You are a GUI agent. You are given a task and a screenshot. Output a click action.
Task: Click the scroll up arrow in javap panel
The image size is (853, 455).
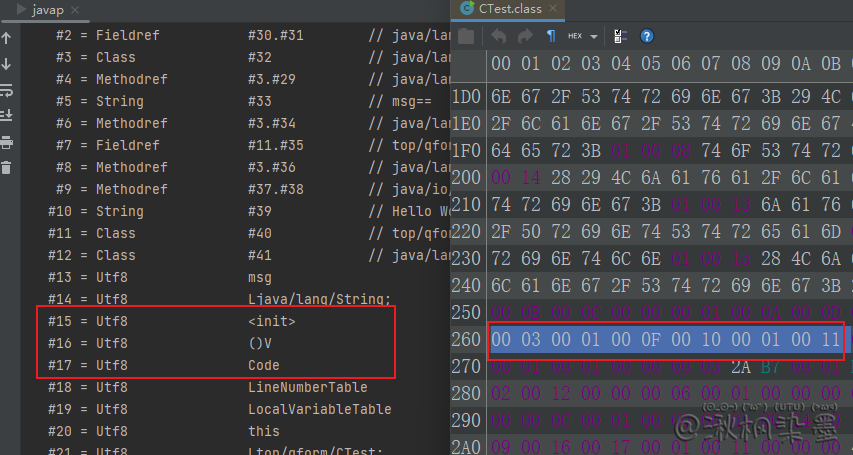pyautogui.click(x=7, y=38)
